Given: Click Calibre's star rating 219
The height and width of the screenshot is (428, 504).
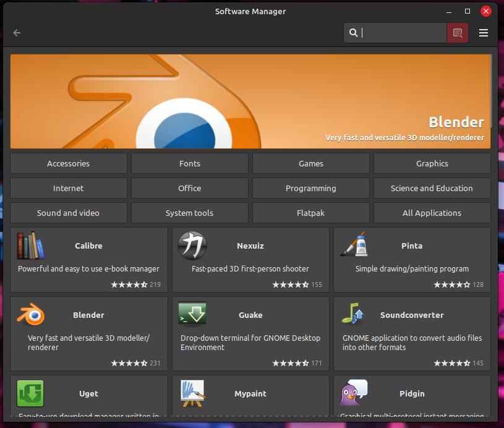Looking at the screenshot, I should 135,285.
